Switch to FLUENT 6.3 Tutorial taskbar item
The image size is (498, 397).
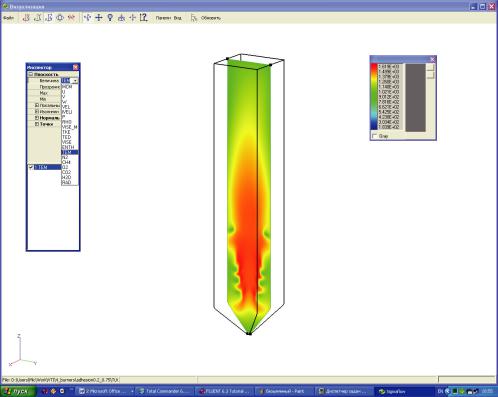[224, 391]
